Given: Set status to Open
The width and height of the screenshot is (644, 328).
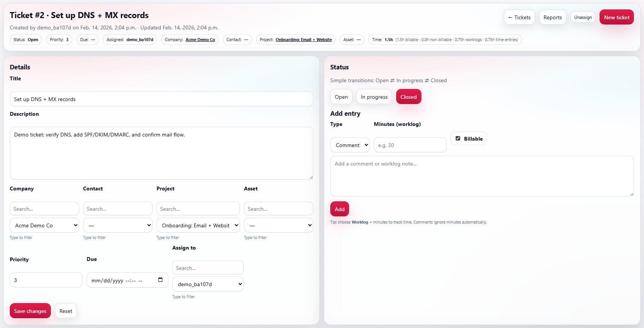Looking at the screenshot, I should point(341,97).
